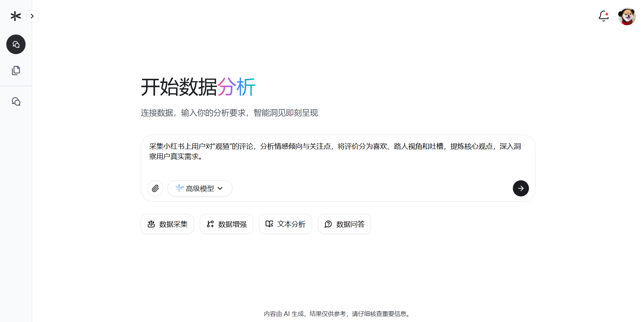Click the asterisk app logo
This screenshot has width=644, height=322.
[x=16, y=16]
